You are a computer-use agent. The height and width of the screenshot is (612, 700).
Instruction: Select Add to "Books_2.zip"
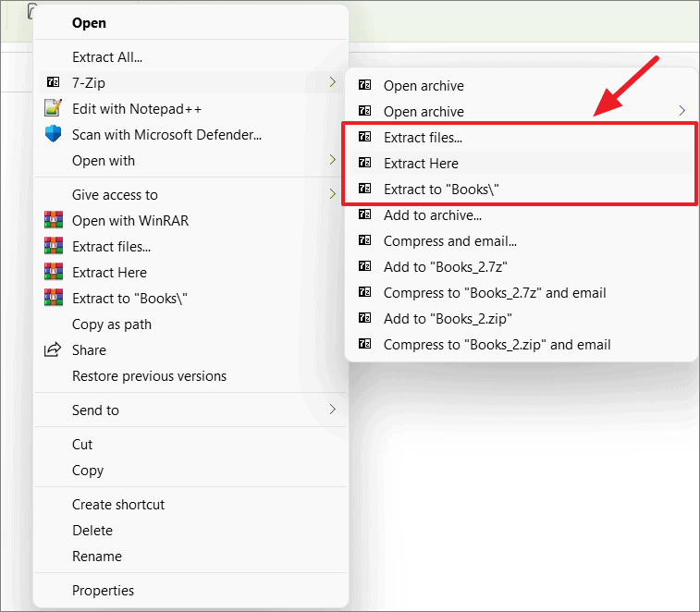point(522,318)
